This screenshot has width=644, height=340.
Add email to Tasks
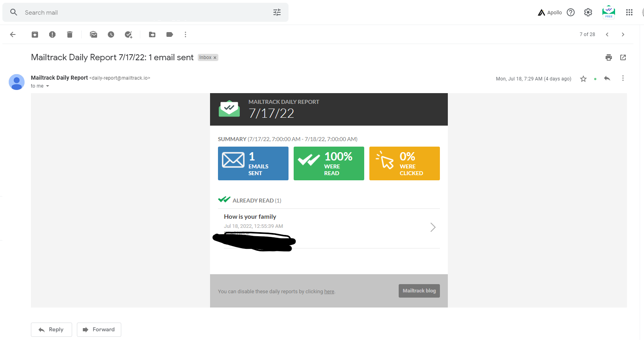tap(128, 34)
